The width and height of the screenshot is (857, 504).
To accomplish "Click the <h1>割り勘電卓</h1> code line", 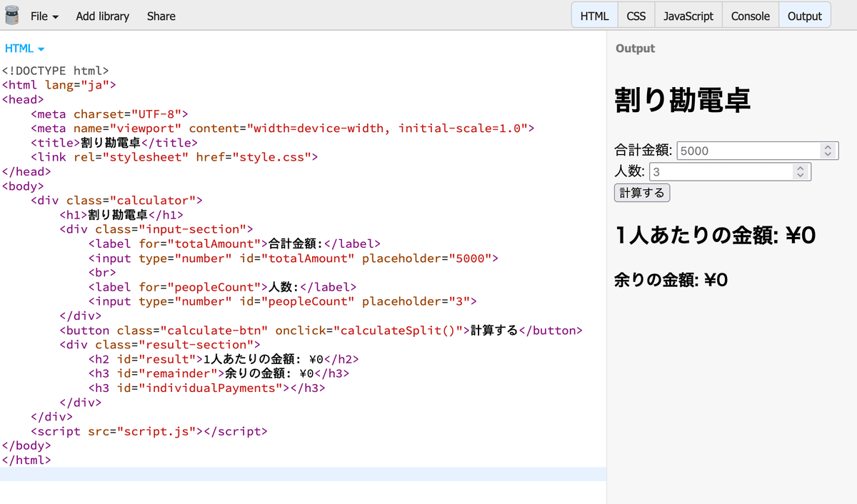I will click(x=121, y=215).
